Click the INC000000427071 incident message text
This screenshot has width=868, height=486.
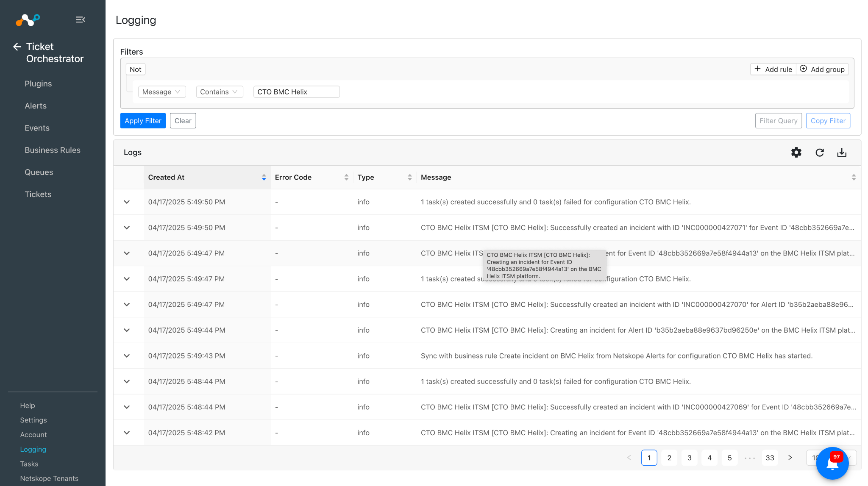638,228
